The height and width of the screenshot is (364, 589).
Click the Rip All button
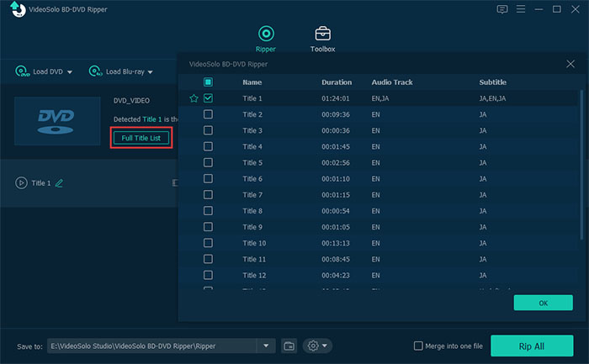(532, 346)
